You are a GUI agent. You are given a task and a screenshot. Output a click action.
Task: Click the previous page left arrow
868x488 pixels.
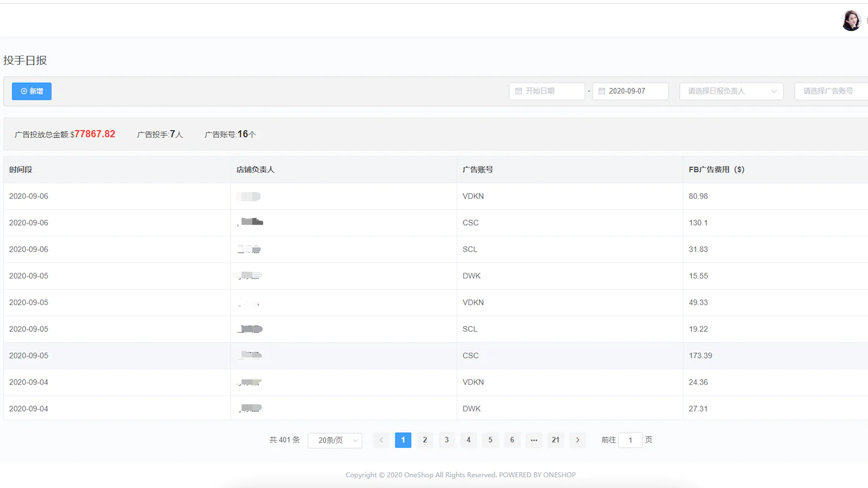[x=381, y=440]
